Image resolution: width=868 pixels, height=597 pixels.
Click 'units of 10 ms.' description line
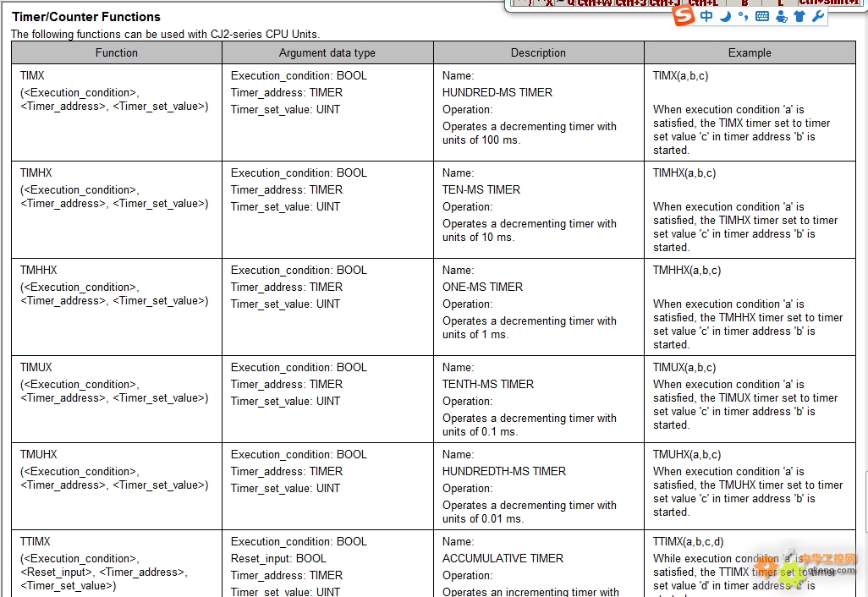[478, 238]
